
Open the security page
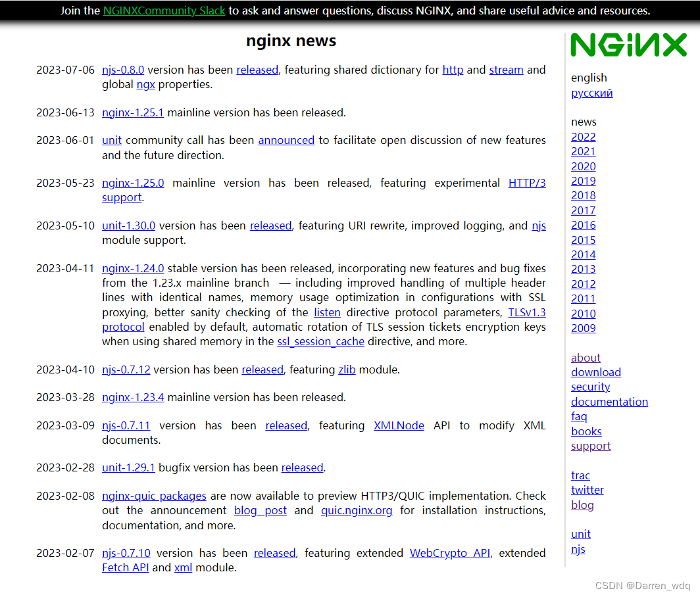[590, 388]
